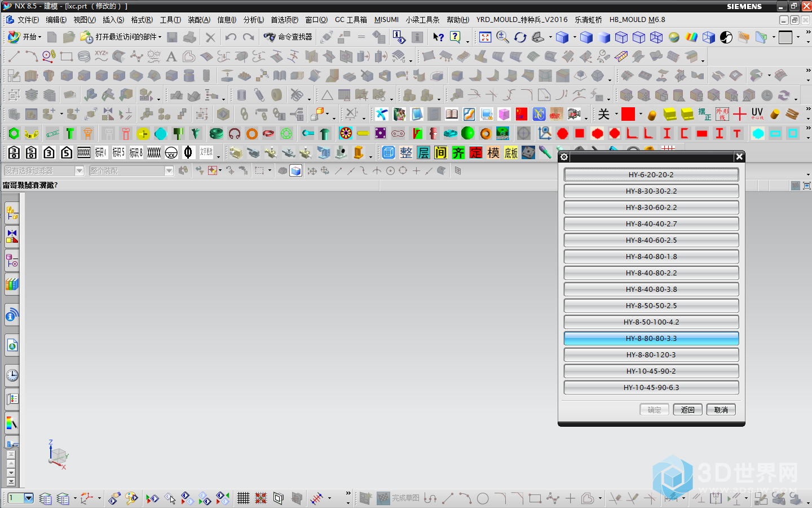Open the 开始 Start dropdown
812x508 pixels.
coord(24,37)
